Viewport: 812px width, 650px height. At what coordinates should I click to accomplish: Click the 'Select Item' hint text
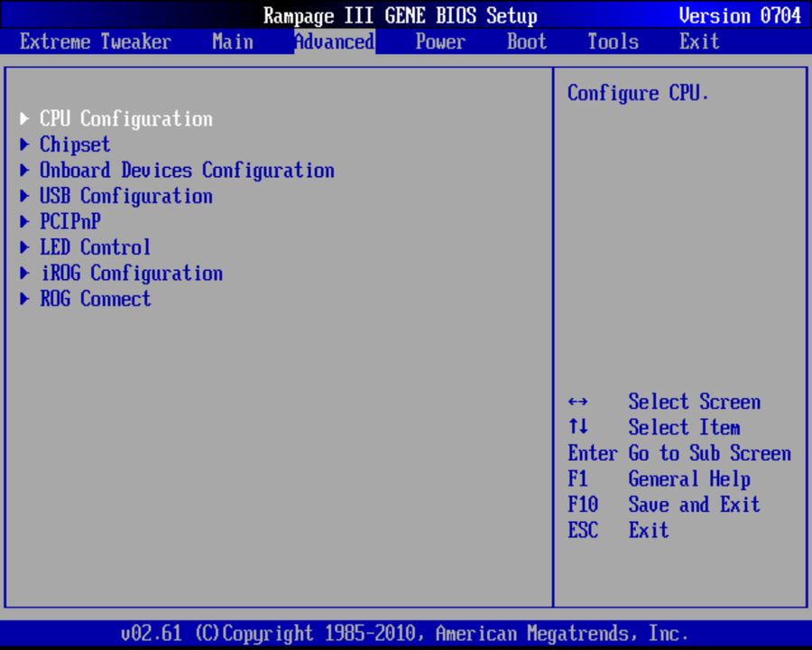684,428
